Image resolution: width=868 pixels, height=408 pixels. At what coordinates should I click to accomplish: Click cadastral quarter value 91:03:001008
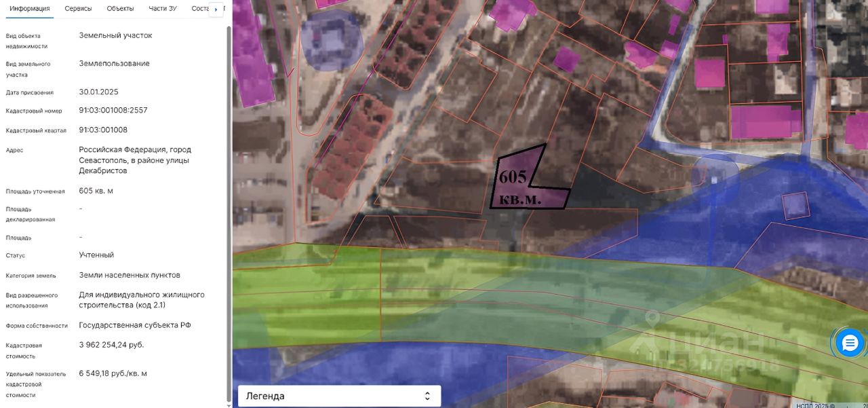(103, 130)
